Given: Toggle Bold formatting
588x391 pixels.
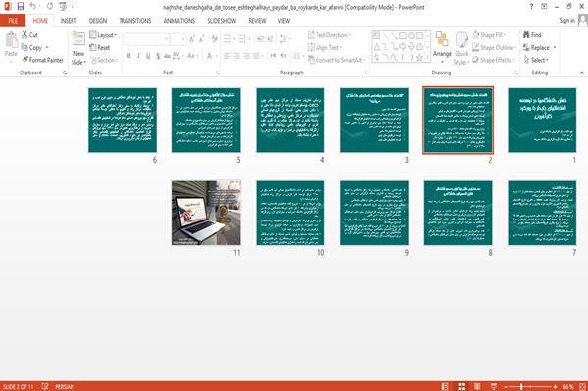Looking at the screenshot, I should 129,56.
